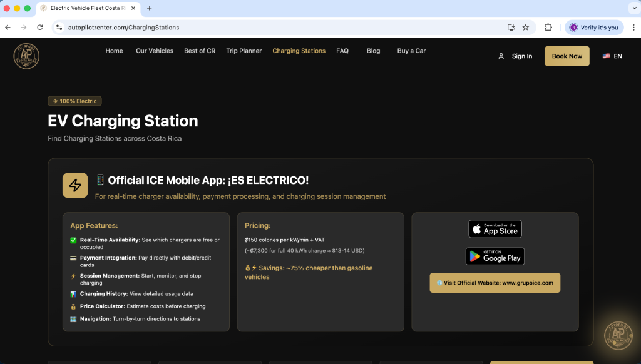Go to Best of CR
This screenshot has width=641, height=364.
[200, 51]
